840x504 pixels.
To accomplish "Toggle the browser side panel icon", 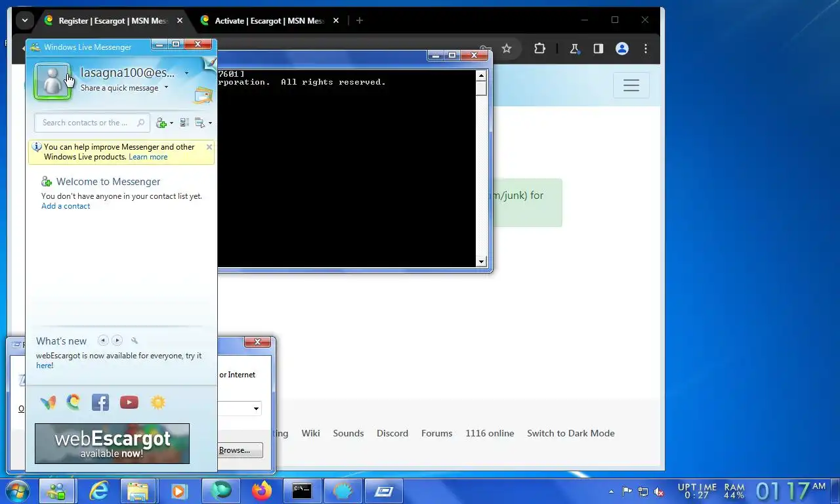I will coord(598,49).
